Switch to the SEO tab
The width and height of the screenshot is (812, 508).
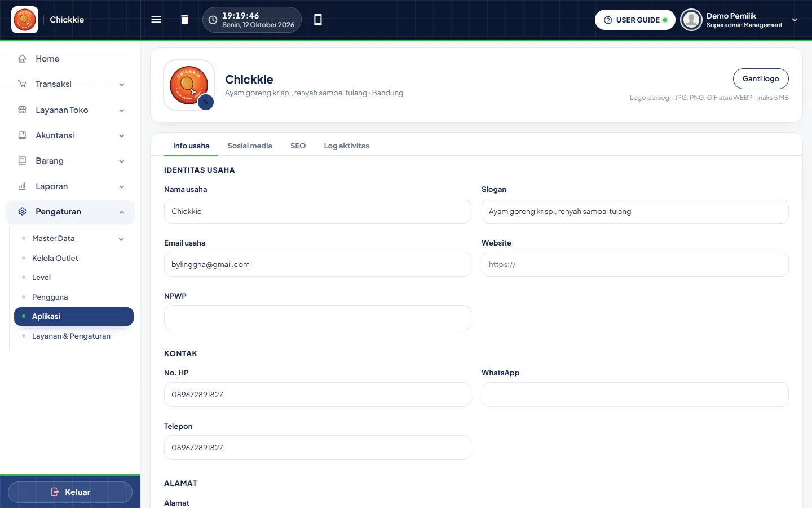[x=298, y=146]
